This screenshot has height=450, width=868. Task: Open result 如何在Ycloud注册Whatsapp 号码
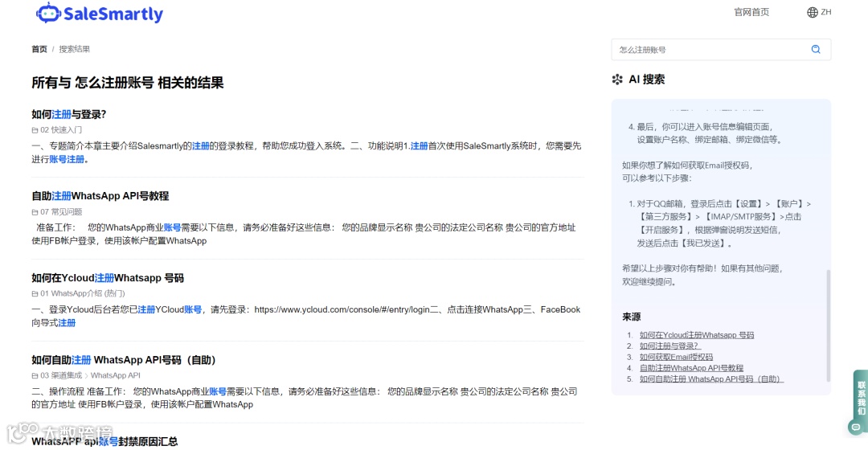pos(108,278)
